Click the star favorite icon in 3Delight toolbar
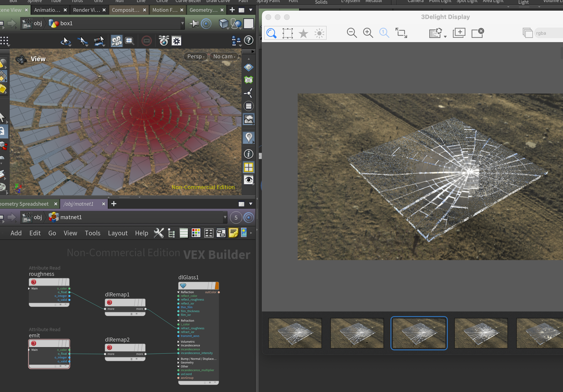Viewport: 563px width, 392px height. (x=303, y=33)
